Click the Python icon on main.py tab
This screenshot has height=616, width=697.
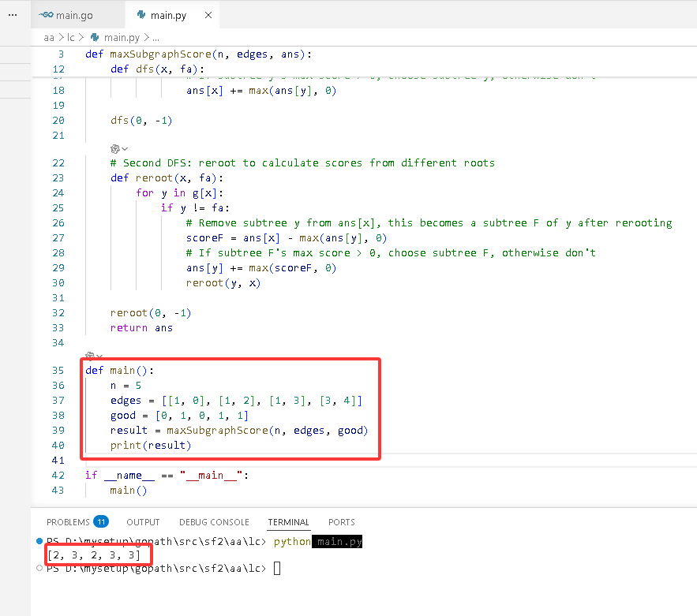click(x=141, y=15)
